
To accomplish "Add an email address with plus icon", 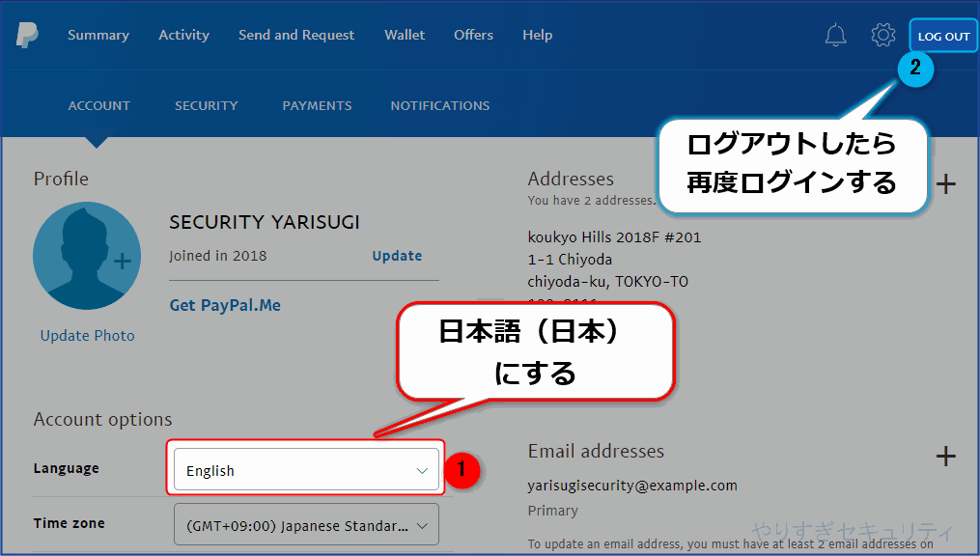I will [945, 456].
